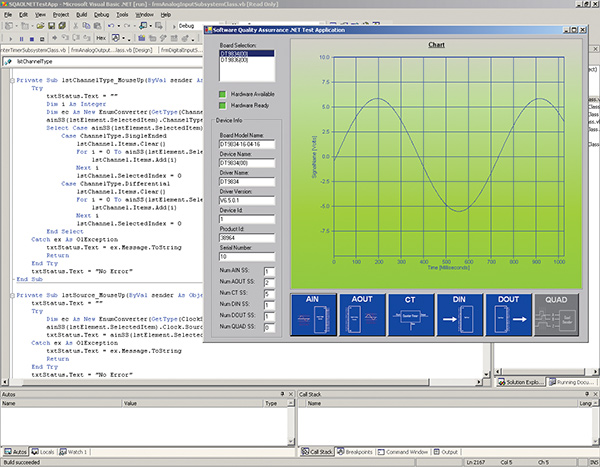Select DT9834(00) in Board Selection list
Screen dimensions: 600x467
point(247,54)
